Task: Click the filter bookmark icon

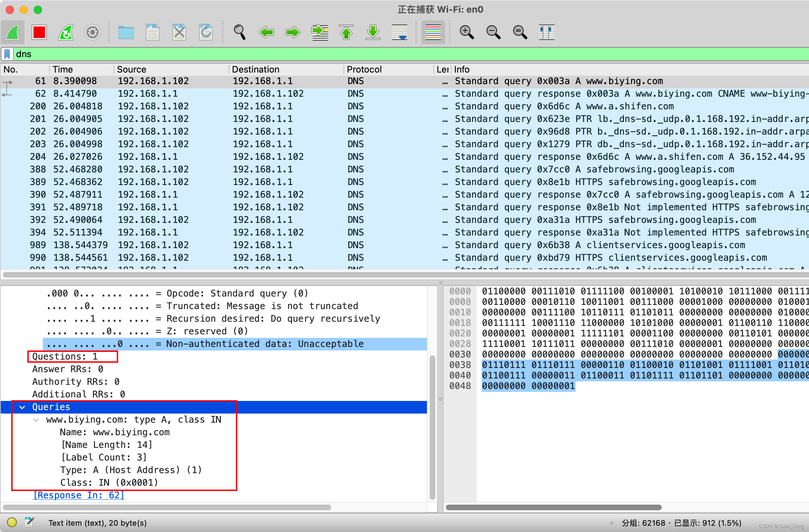Action: click(7, 54)
